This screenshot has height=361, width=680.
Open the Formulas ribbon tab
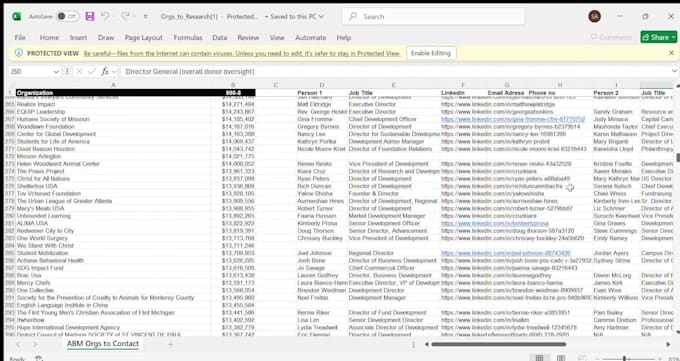(188, 38)
